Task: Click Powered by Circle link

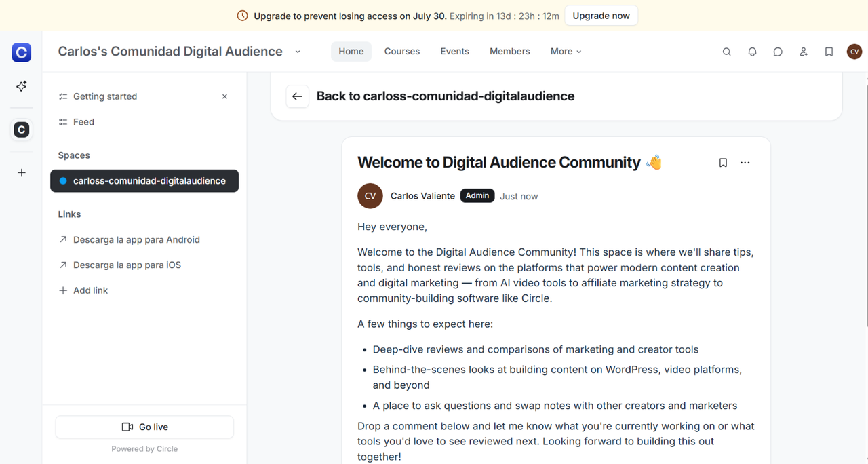Action: (x=144, y=449)
